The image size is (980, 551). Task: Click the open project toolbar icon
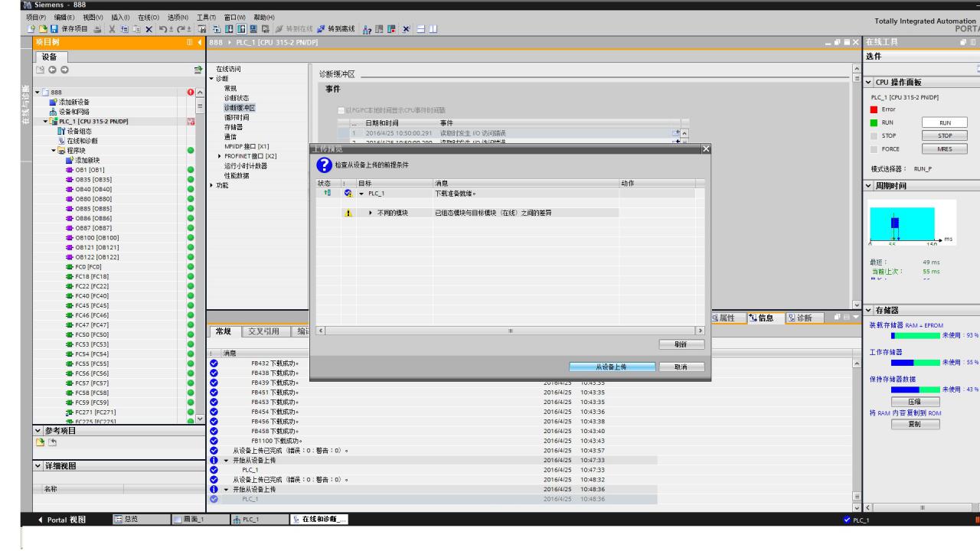pyautogui.click(x=43, y=29)
